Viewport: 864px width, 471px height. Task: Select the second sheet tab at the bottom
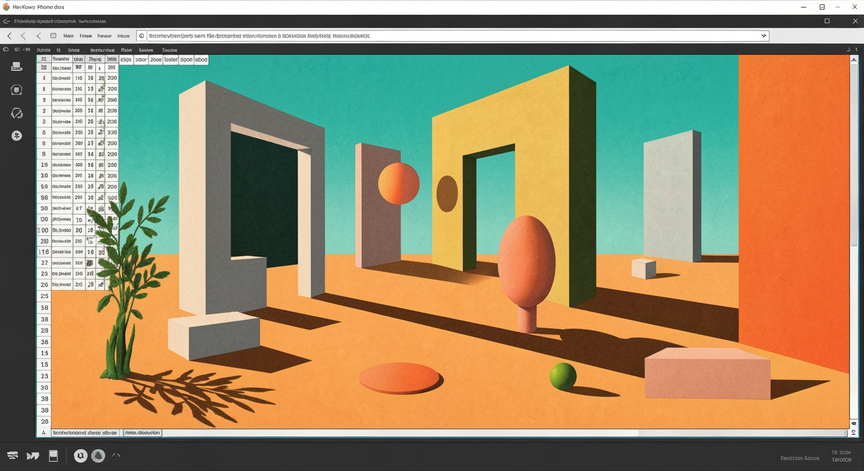pos(142,433)
